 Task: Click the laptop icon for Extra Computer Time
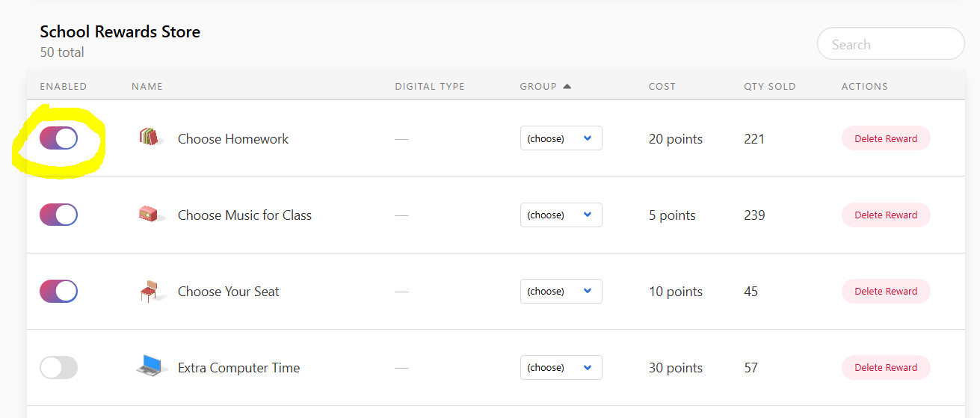[x=150, y=366]
